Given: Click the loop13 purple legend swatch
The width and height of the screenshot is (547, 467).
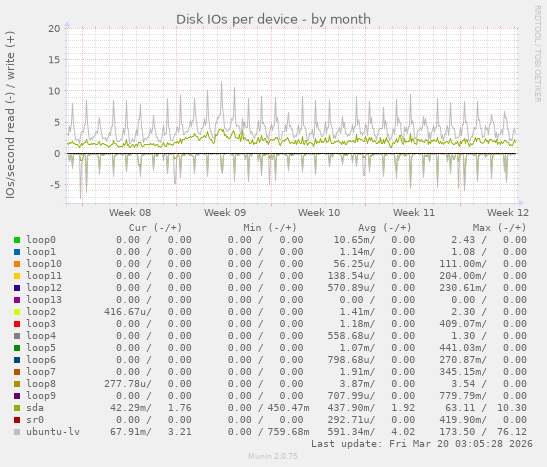Looking at the screenshot, I should click(17, 300).
